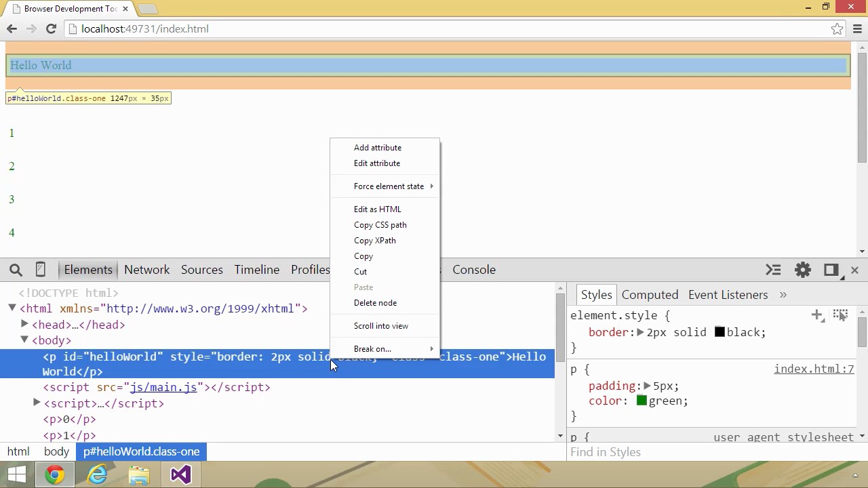This screenshot has height=488, width=868.
Task: Change DevTools dock side icon
Action: tap(831, 270)
